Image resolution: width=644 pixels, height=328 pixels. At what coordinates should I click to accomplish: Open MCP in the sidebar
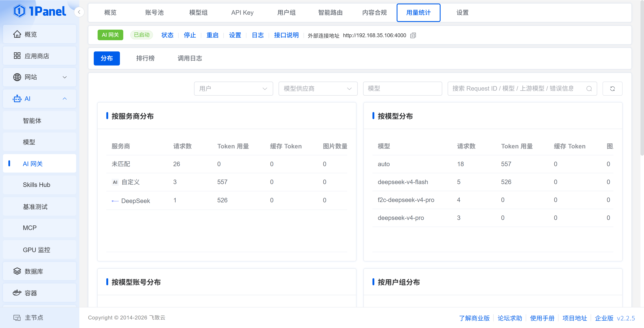pos(40,228)
